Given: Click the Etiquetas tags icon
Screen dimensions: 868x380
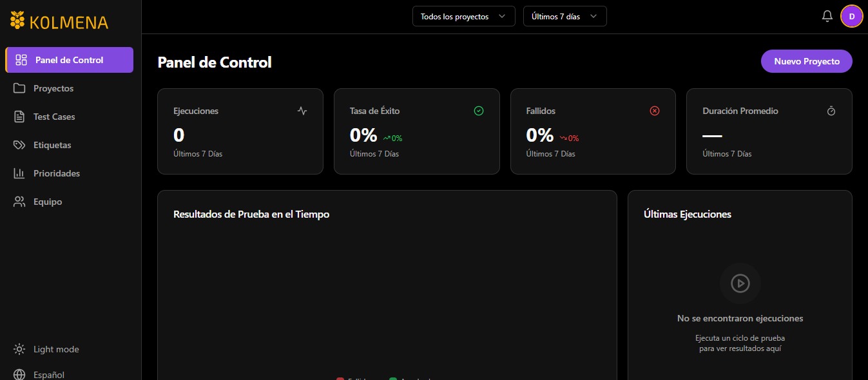Looking at the screenshot, I should coord(19,145).
